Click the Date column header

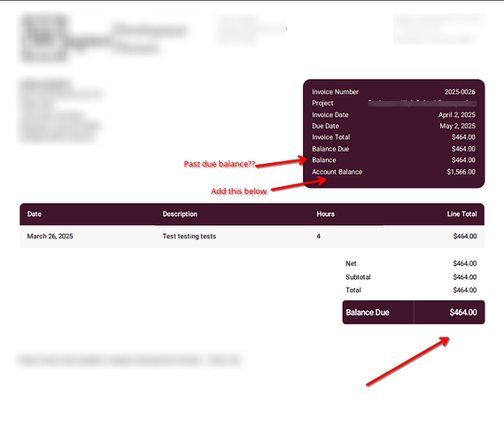tap(35, 214)
